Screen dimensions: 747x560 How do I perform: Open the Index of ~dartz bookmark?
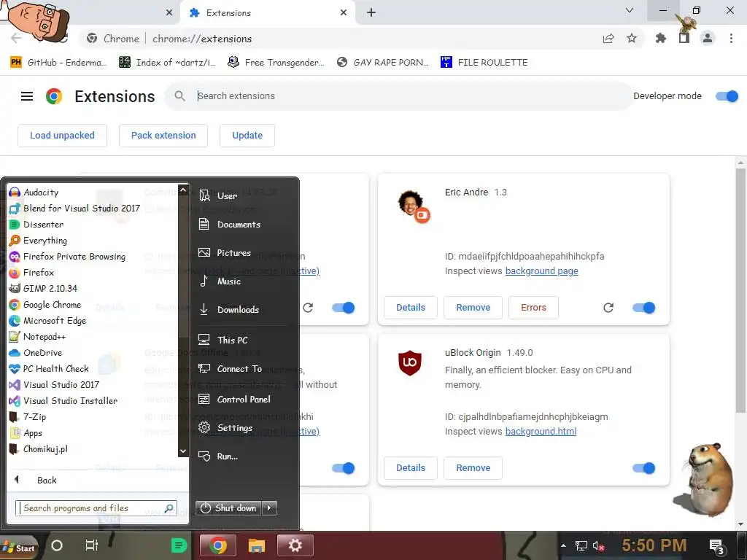click(167, 63)
